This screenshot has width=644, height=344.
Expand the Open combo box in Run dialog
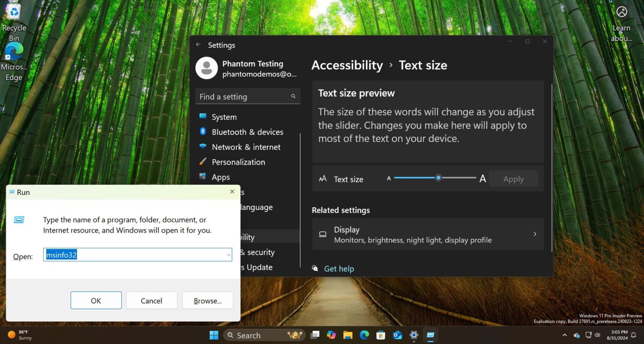228,254
